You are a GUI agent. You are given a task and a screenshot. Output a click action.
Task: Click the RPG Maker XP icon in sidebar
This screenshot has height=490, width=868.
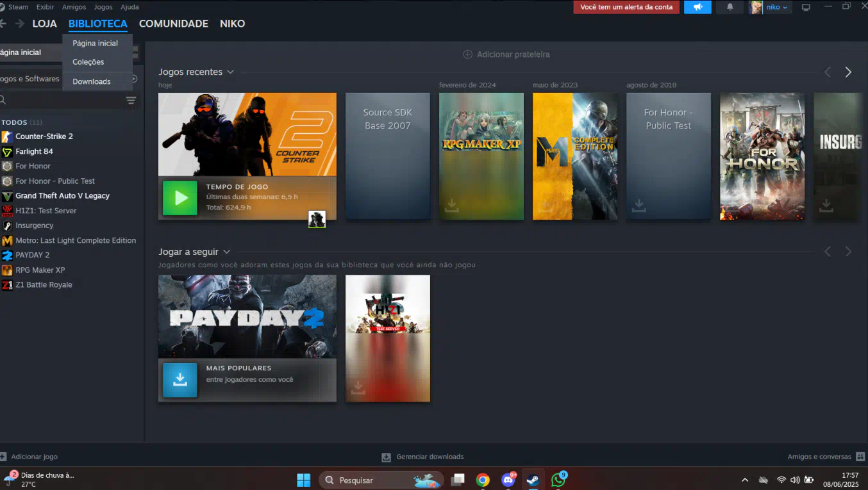point(7,270)
